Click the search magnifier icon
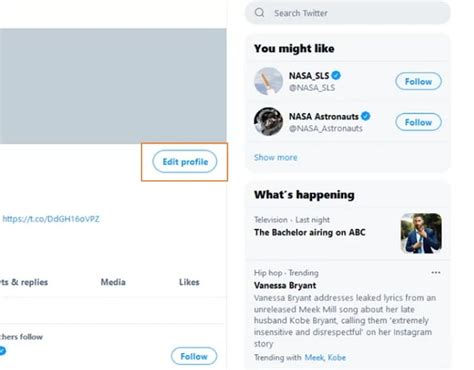Viewport: 474px width, 370px height. pos(259,13)
